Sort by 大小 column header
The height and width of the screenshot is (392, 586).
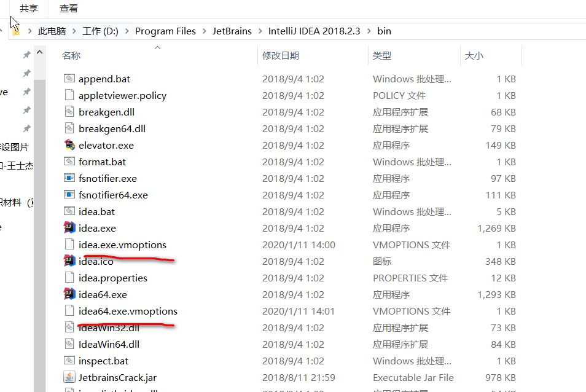pos(474,56)
